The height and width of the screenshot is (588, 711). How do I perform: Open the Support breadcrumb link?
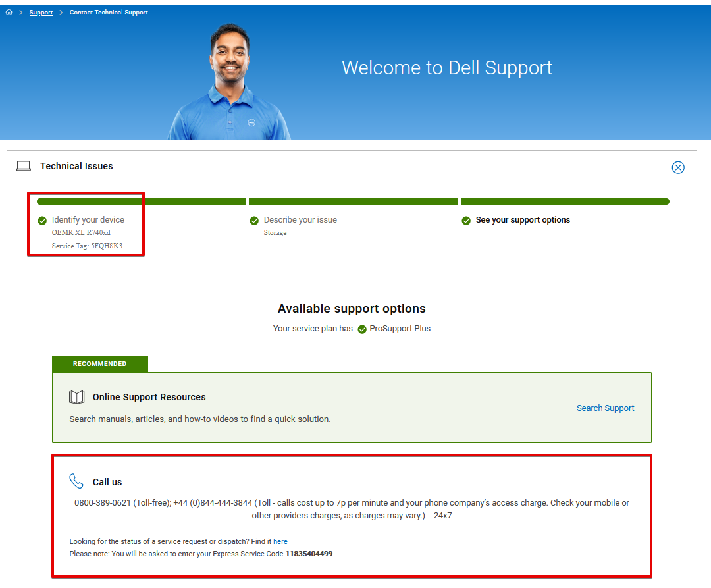click(41, 13)
